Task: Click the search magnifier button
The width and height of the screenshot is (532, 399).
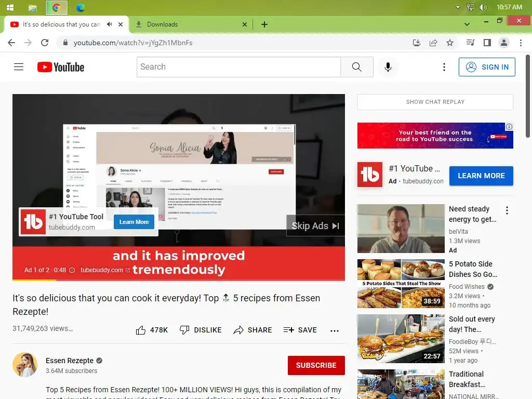Action: click(356, 67)
